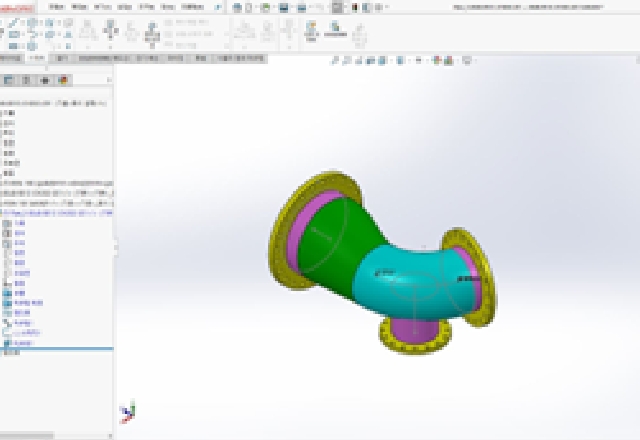The image size is (640, 440).
Task: Open Apply Scene icon in heads-up toolbar
Action: click(x=449, y=61)
